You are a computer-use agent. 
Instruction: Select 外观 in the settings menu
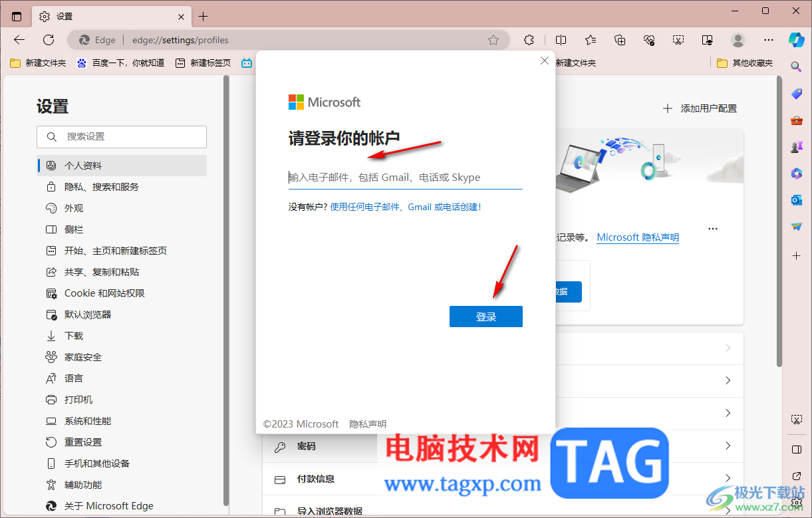(x=72, y=207)
